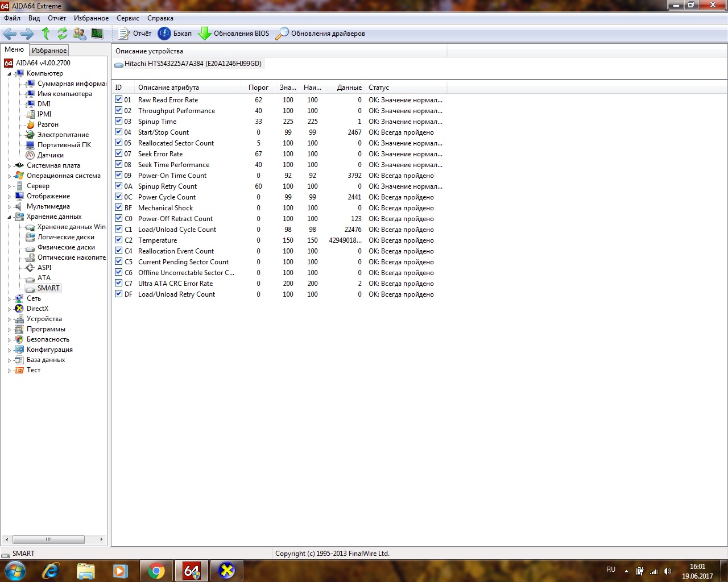Select the ASPI tree item
The height and width of the screenshot is (582, 728).
tap(39, 268)
